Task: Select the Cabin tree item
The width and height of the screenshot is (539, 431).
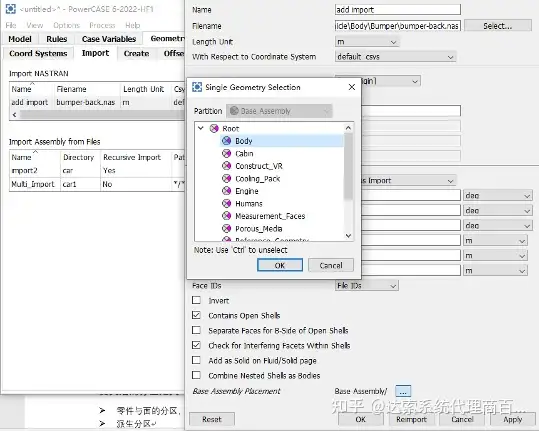Action: point(244,153)
